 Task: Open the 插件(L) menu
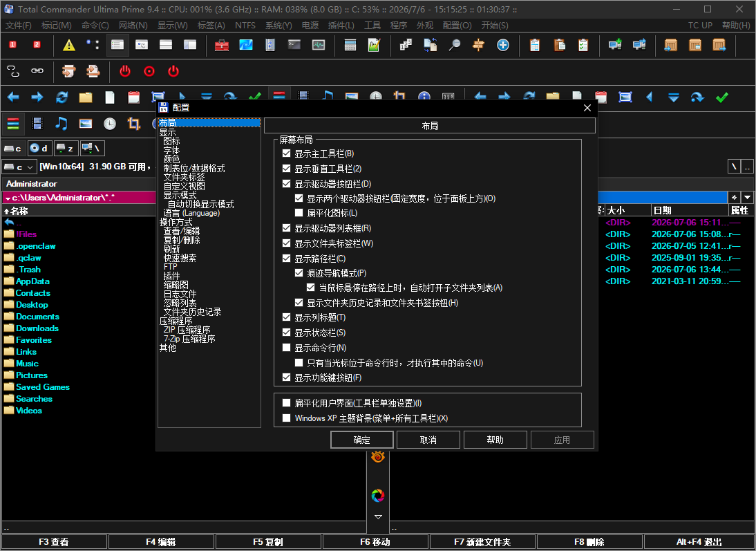(x=341, y=25)
